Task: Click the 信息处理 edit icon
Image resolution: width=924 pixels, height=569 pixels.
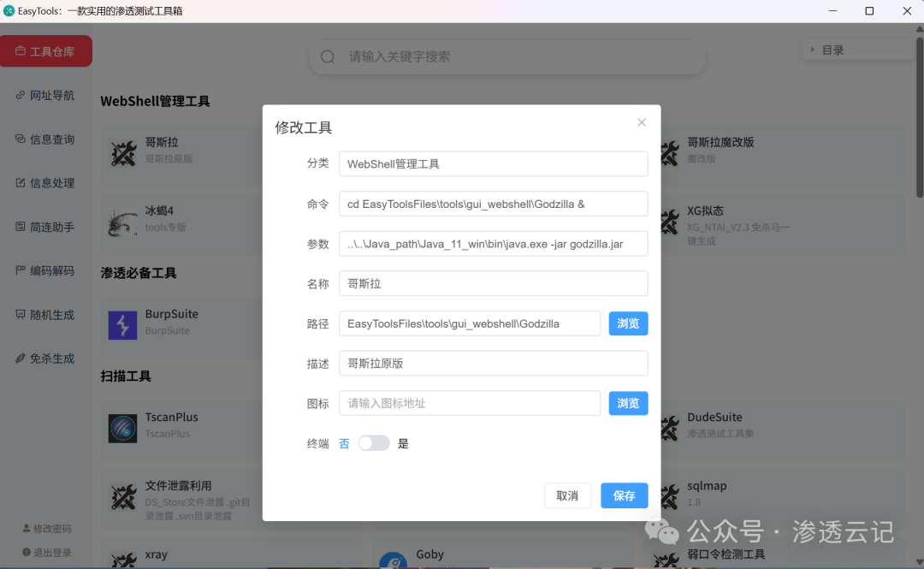Action: (x=20, y=183)
